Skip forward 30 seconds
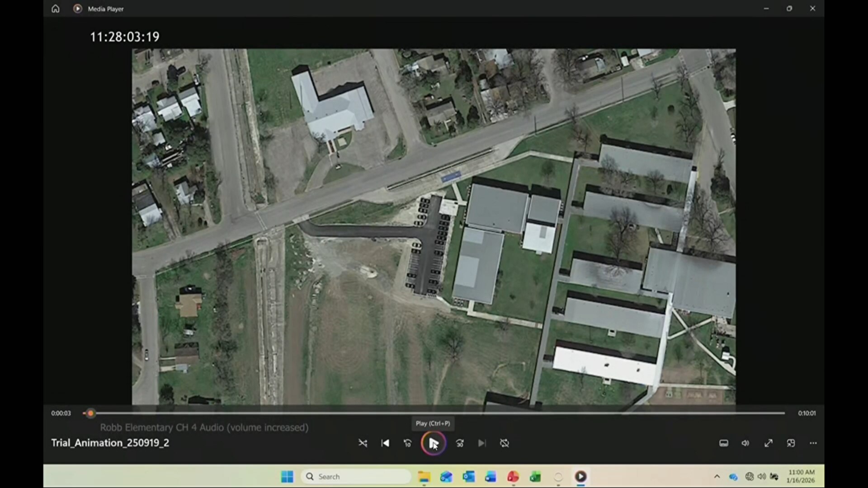The height and width of the screenshot is (488, 868). coord(460,443)
